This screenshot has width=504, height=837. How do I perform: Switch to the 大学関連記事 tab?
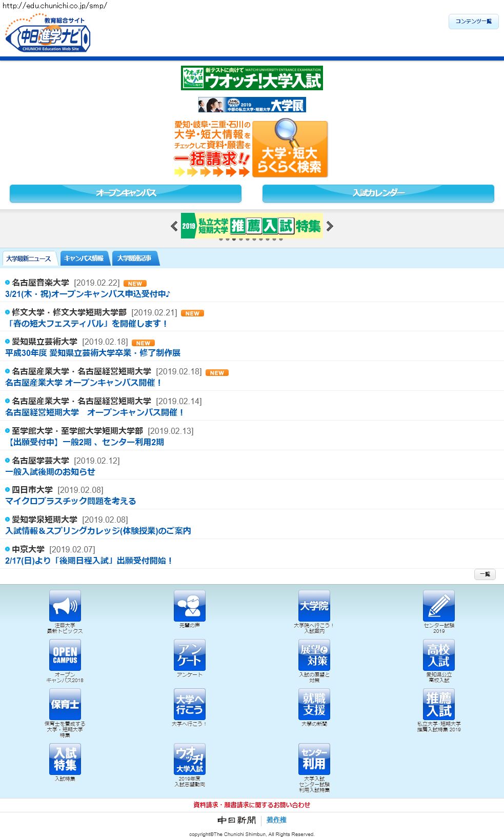click(134, 258)
